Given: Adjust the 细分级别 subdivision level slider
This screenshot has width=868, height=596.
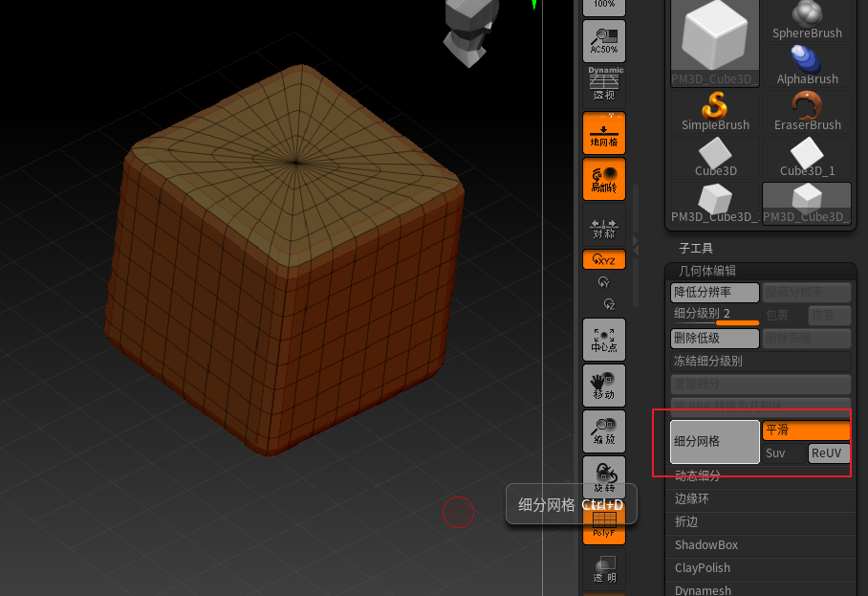Looking at the screenshot, I should click(x=715, y=315).
